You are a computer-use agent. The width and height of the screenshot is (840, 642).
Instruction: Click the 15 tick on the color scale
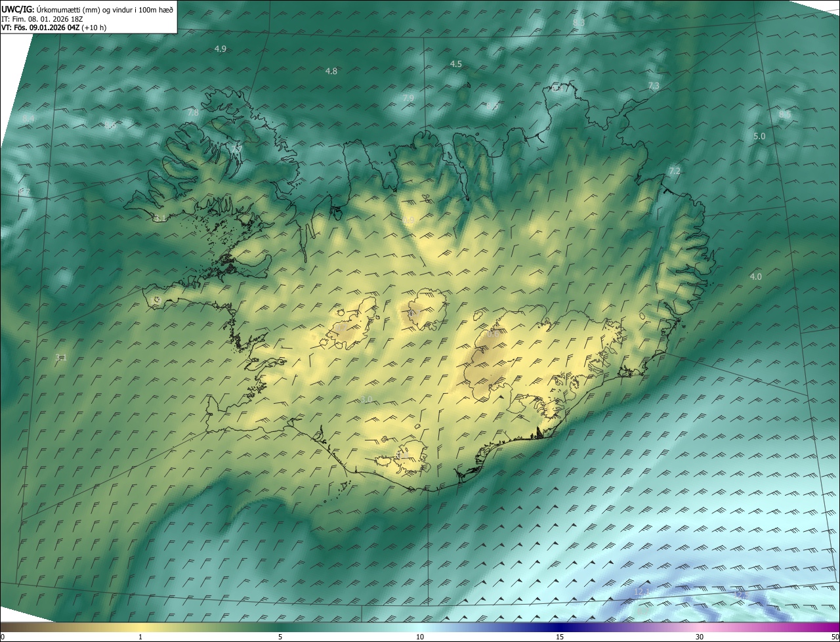click(560, 637)
